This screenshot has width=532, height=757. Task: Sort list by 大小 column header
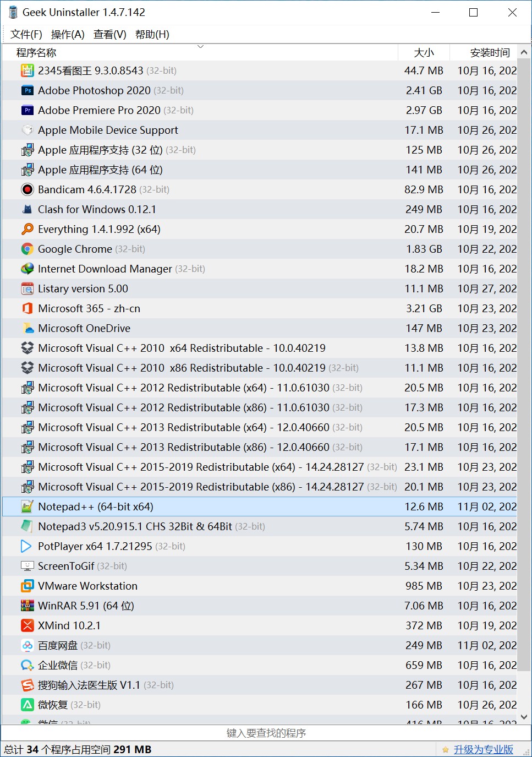pos(424,52)
